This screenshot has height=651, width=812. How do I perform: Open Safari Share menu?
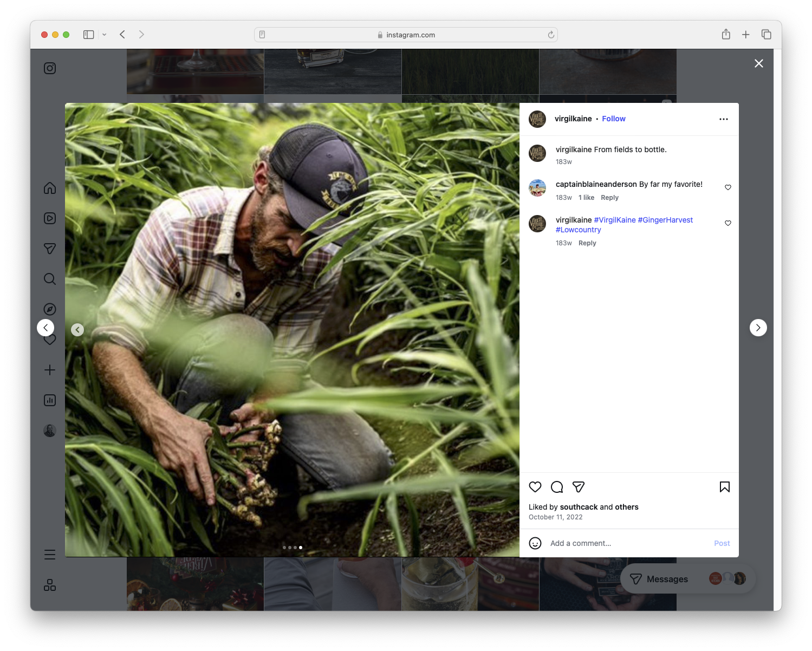coord(726,34)
